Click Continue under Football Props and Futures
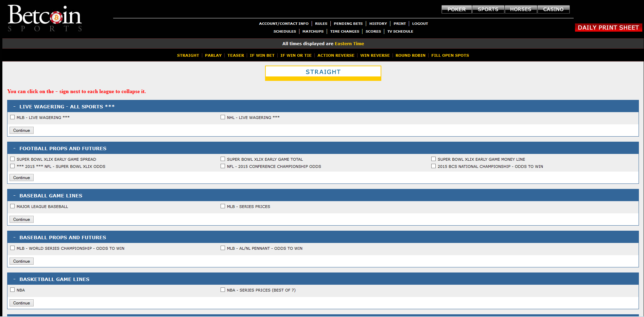The image size is (644, 317). (21, 178)
